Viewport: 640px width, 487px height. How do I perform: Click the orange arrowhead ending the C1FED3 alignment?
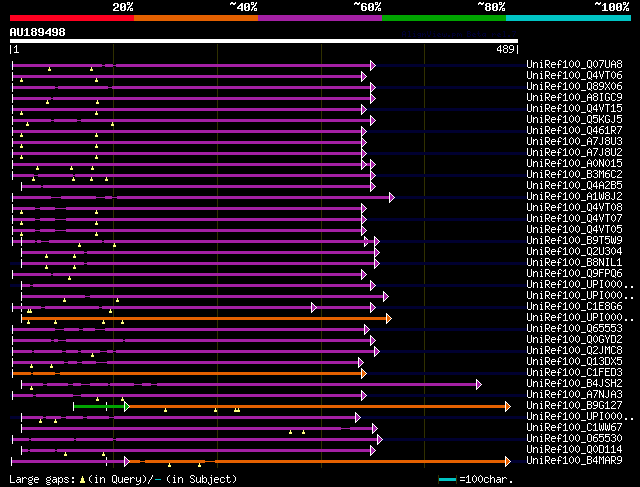tap(364, 373)
